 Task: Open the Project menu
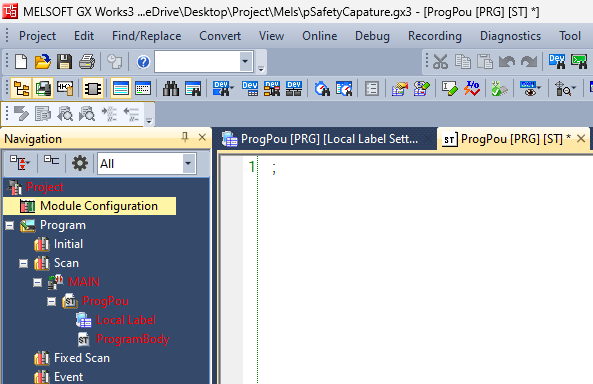click(x=37, y=36)
